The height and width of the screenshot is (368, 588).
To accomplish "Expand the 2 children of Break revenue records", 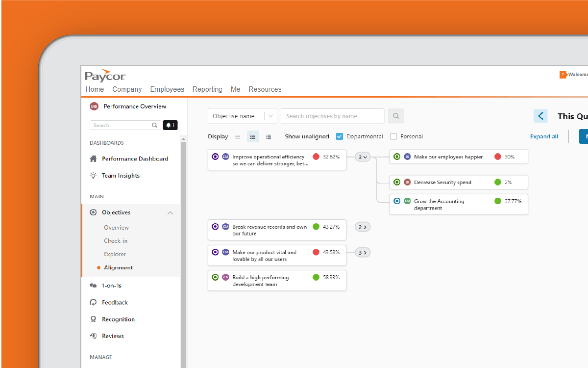I will coord(363,227).
